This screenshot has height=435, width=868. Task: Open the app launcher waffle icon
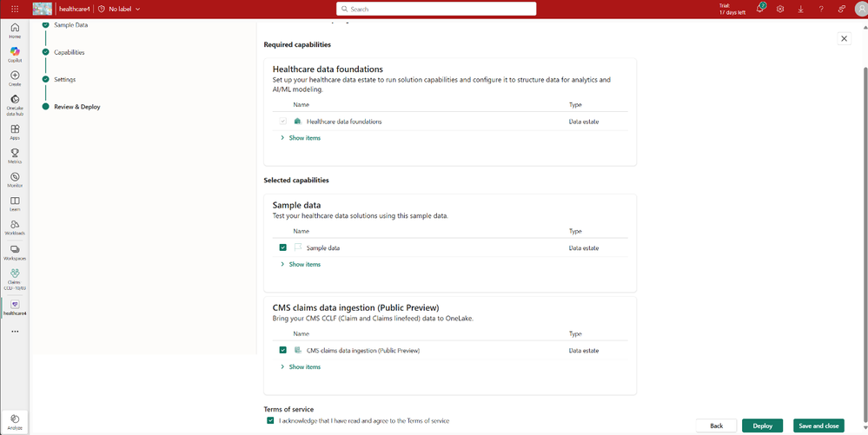click(x=15, y=9)
